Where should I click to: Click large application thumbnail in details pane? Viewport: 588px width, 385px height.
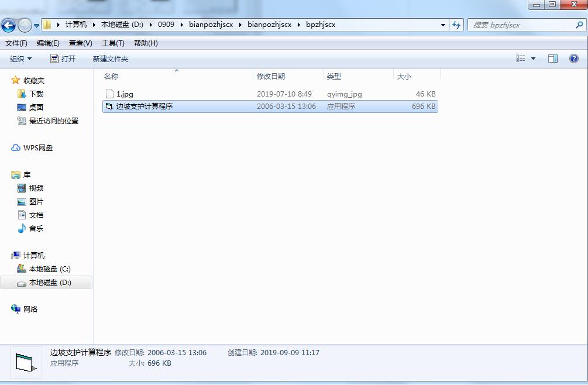coord(26,363)
